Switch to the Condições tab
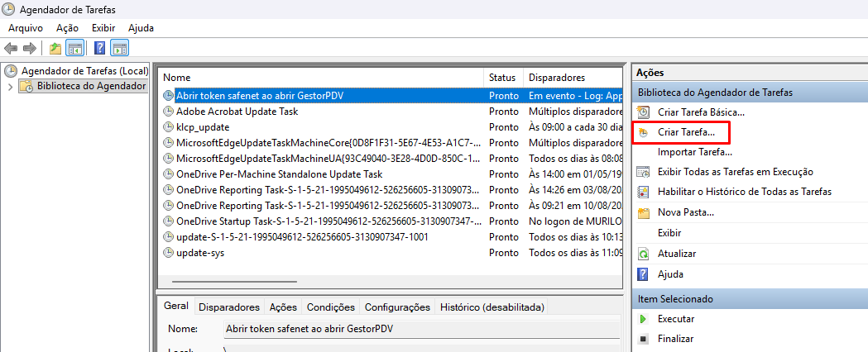This screenshot has width=868, height=352. point(330,307)
